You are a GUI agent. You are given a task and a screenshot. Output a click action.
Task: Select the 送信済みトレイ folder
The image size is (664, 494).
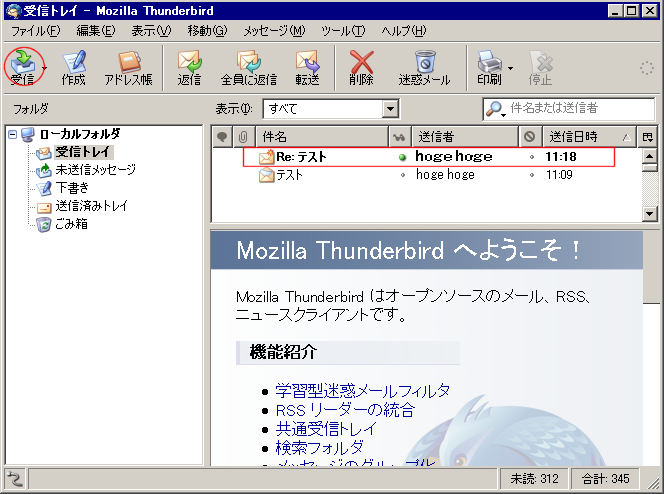[91, 206]
